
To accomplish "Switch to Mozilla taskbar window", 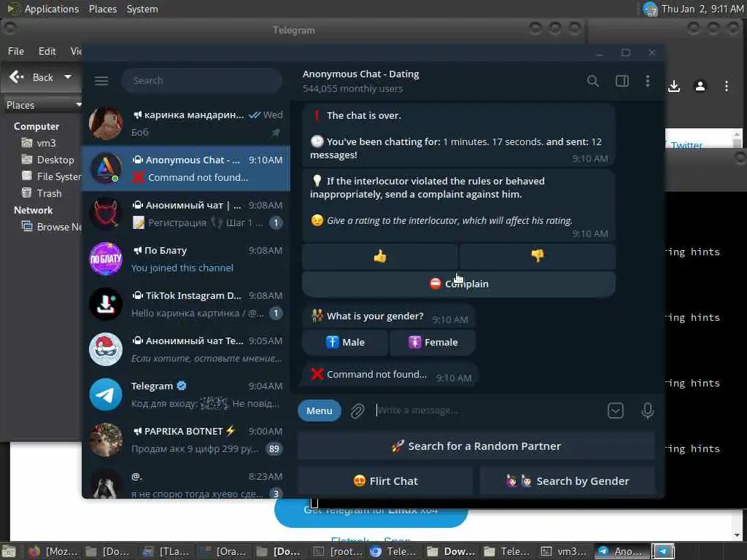I will (x=53, y=551).
